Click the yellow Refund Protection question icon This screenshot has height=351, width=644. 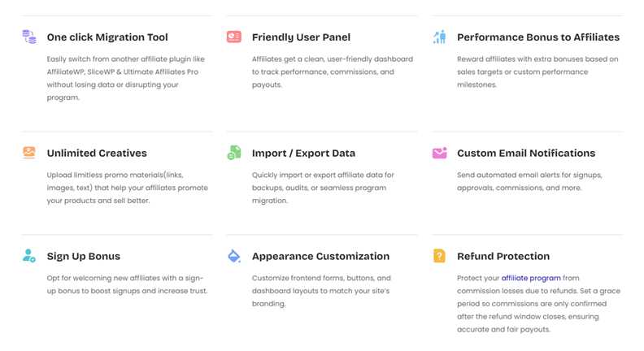point(439,256)
